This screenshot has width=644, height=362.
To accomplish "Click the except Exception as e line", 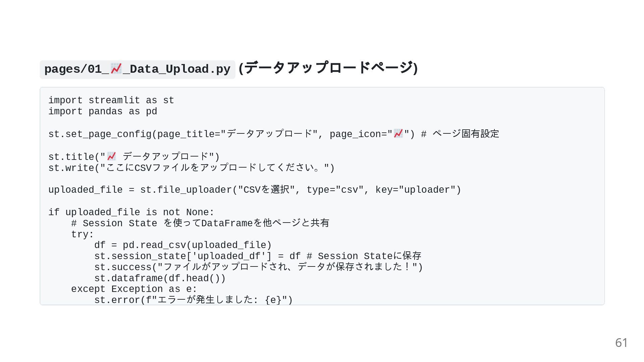I will (x=134, y=289).
